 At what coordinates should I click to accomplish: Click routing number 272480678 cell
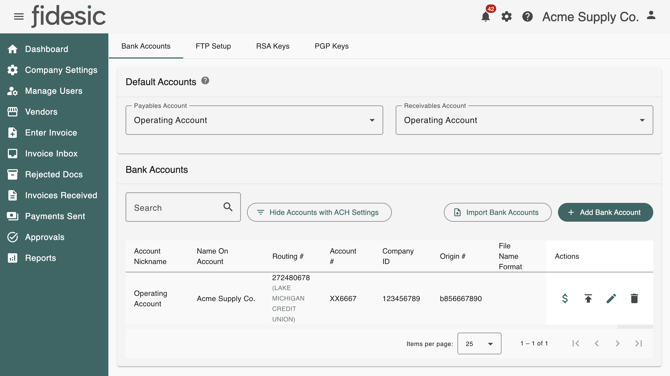click(291, 278)
